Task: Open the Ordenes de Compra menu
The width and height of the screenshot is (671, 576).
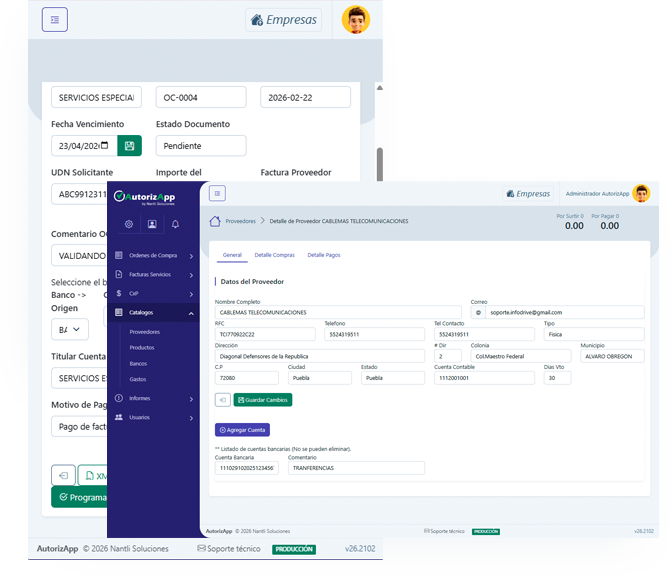Action: tap(153, 255)
